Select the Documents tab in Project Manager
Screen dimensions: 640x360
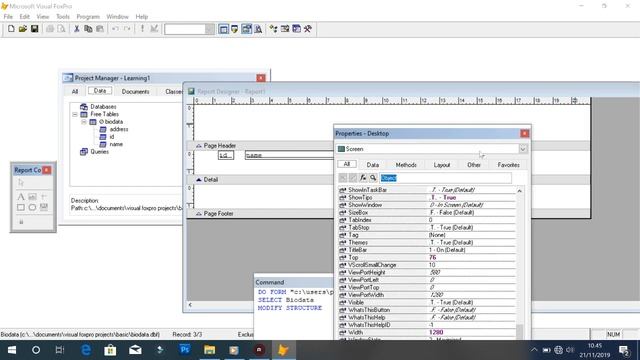(x=136, y=91)
